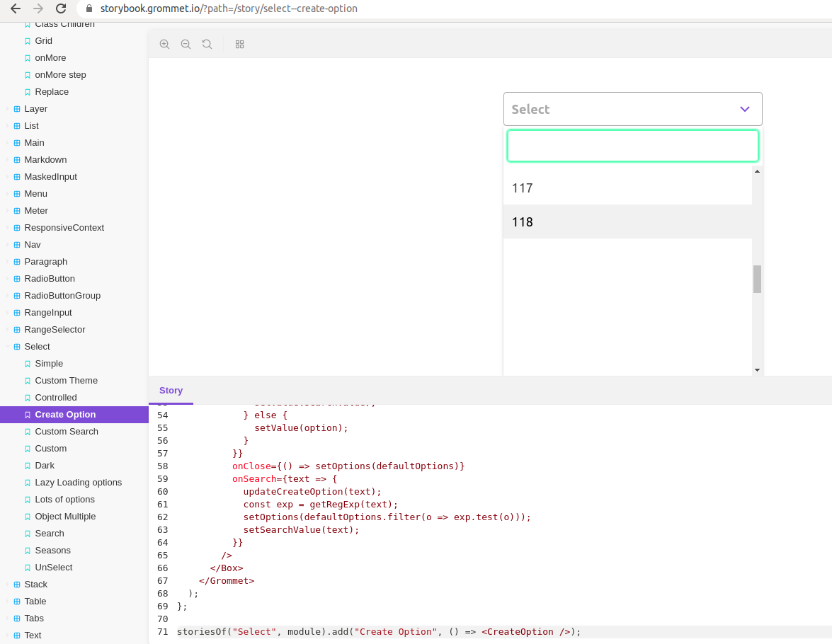Click the Stack component icon
This screenshot has width=832, height=644.
17,584
